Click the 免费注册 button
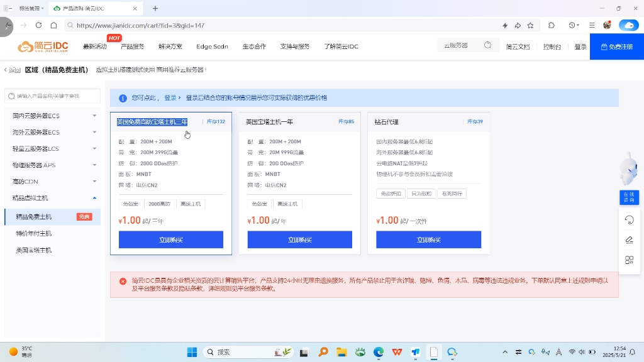Viewport: 644px width, 362px height. (617, 47)
